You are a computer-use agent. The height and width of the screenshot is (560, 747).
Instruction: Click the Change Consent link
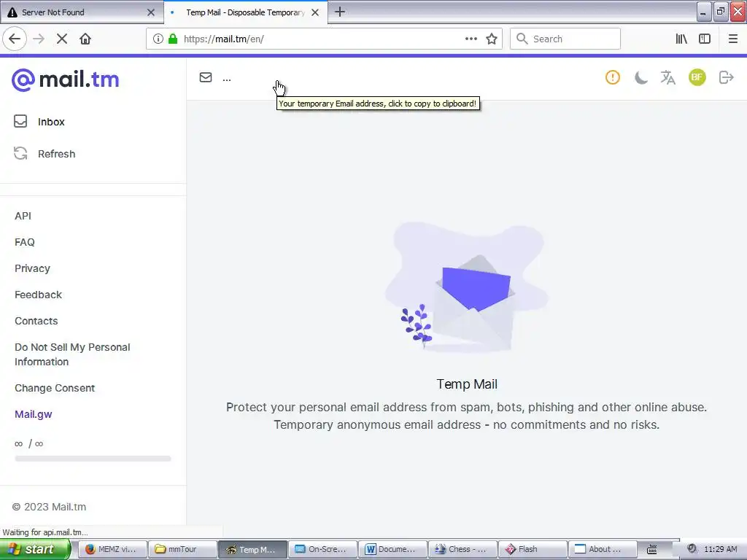(x=55, y=388)
